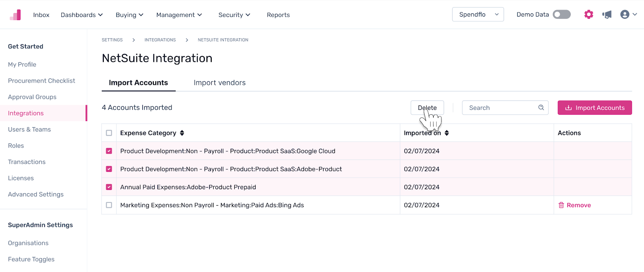Remove the Bing Ads account
Viewport: 644px width, 272px height.
click(574, 205)
